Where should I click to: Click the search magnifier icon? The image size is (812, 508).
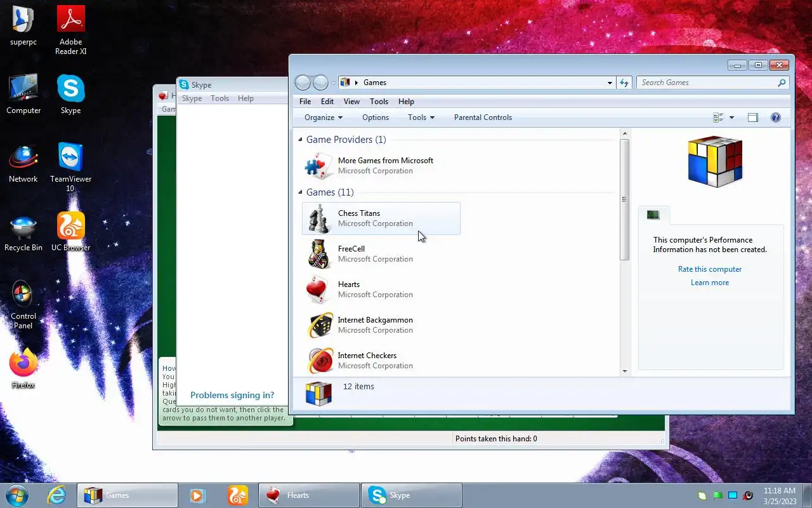click(782, 83)
